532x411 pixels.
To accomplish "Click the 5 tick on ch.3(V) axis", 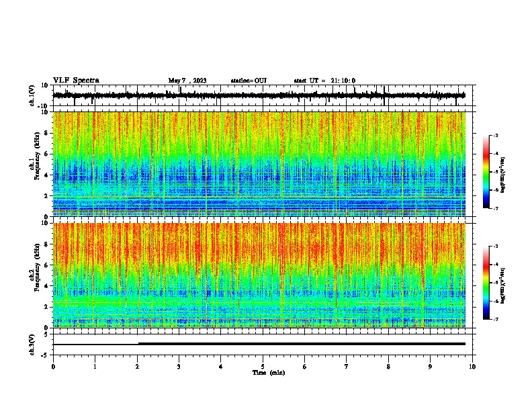I will (46, 334).
